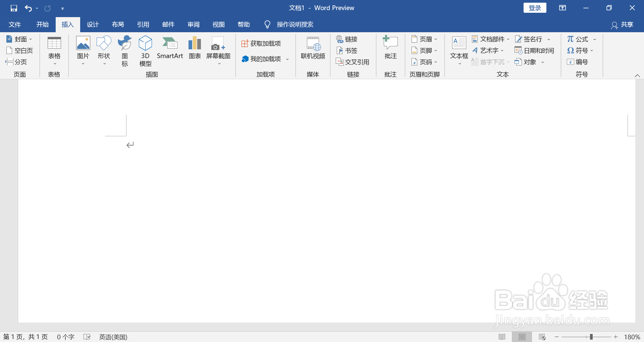Insert an icon (图标)
The width and height of the screenshot is (644, 342).
(x=125, y=51)
